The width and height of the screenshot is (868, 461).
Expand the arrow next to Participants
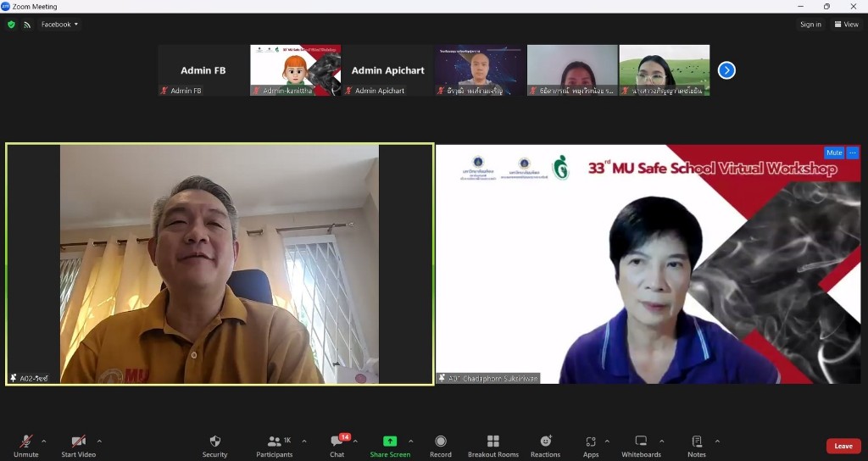pyautogui.click(x=304, y=441)
